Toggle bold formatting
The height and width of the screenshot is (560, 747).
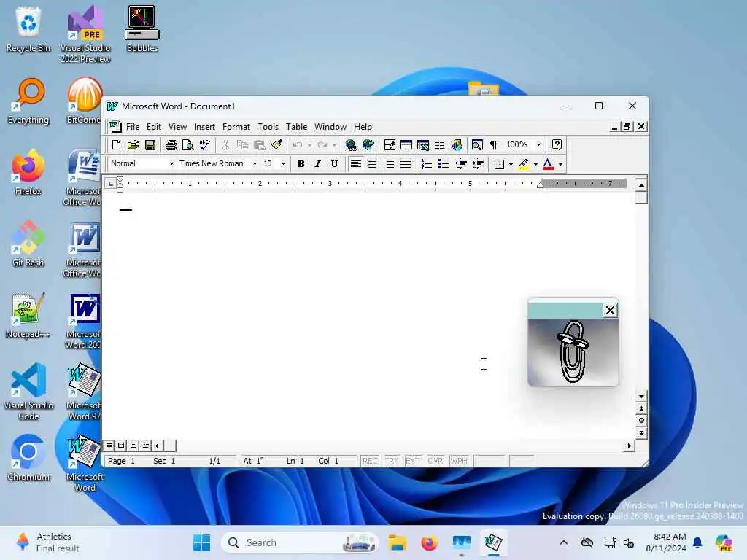point(301,164)
